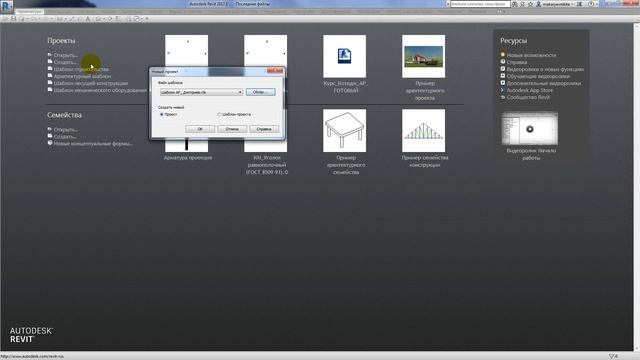Screen dimensions: 640x360
Task: Click Открыть under Проекты
Action: 65,55
